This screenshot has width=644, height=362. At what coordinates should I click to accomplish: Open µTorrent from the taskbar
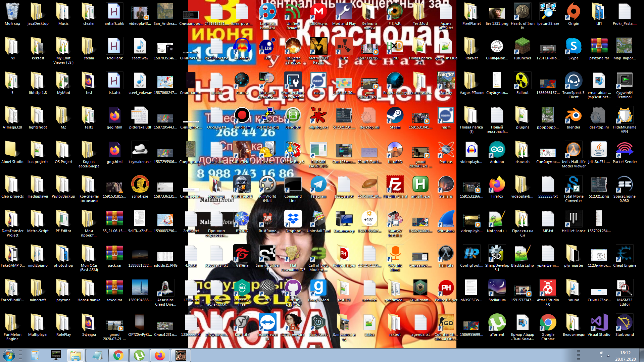coord(139,355)
